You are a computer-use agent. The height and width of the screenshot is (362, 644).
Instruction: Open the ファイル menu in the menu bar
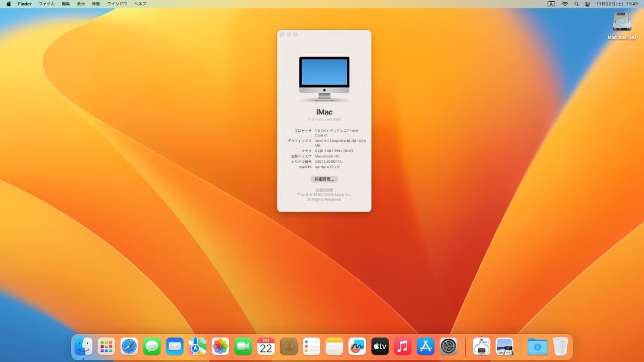(46, 4)
